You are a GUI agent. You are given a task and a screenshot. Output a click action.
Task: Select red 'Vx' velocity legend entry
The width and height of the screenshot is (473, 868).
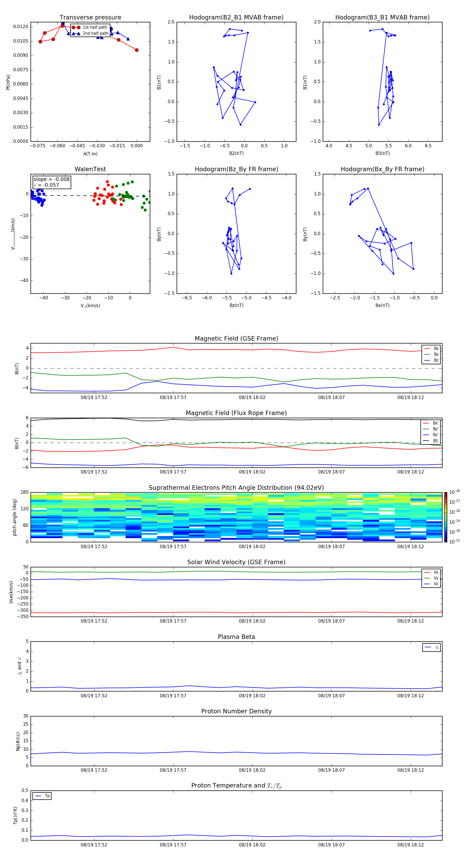point(431,573)
